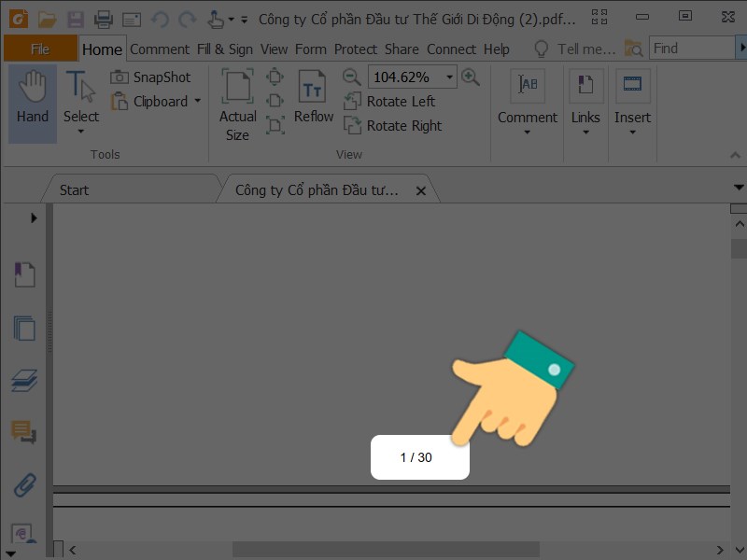Click the Tell me search box
Image resolution: width=747 pixels, height=560 pixels.
tap(586, 49)
